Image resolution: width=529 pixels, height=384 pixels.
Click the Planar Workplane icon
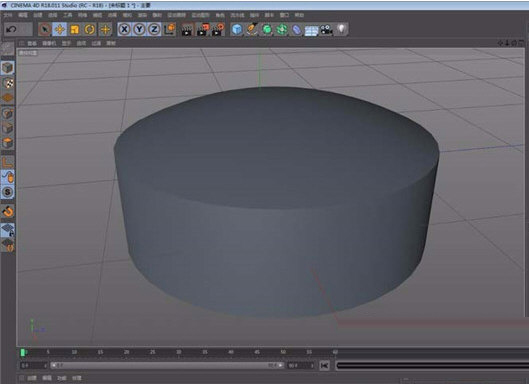click(7, 245)
